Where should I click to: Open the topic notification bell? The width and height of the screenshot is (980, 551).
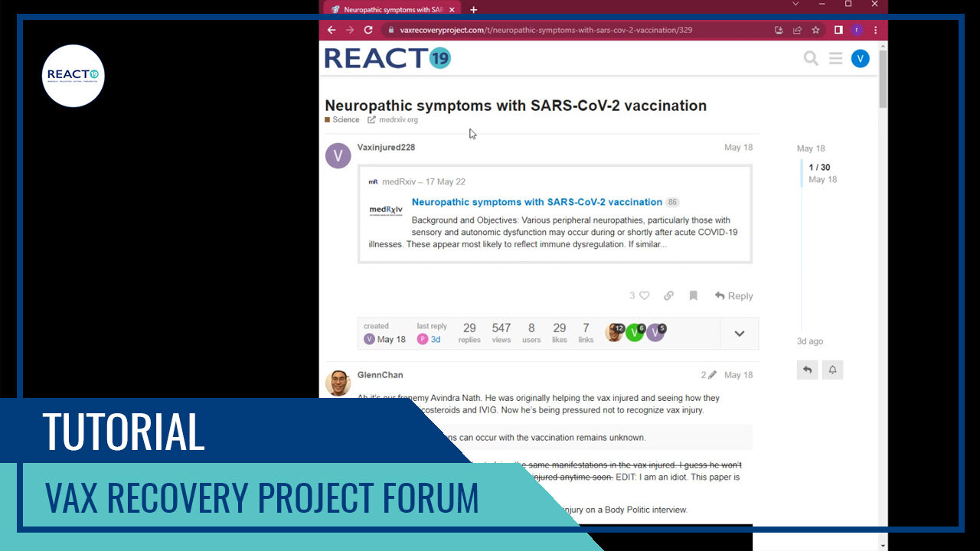(832, 370)
